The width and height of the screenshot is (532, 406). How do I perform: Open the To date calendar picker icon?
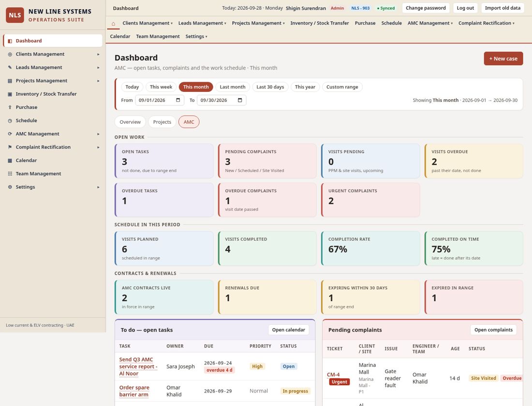pos(240,100)
